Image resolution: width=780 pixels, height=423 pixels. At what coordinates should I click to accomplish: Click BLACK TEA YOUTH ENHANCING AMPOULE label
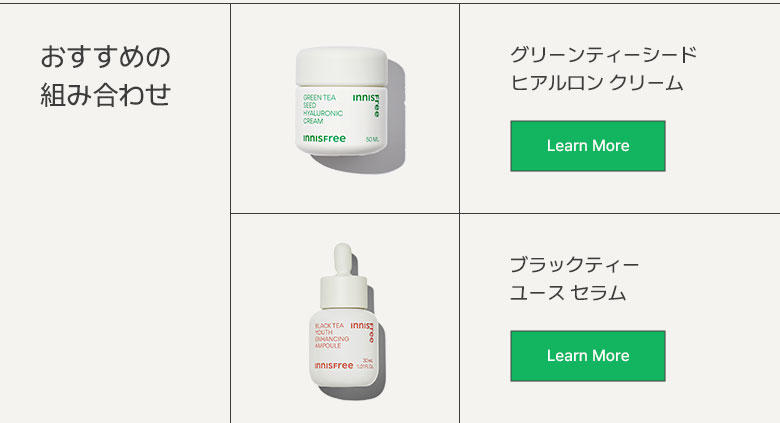(332, 335)
